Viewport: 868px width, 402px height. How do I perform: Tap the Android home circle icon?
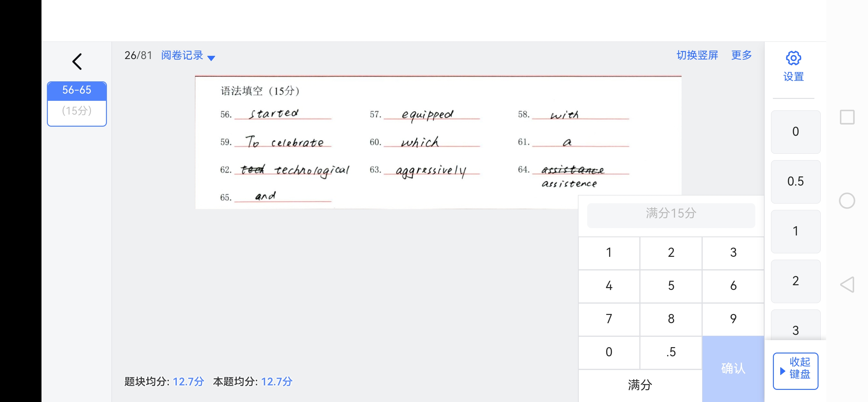pyautogui.click(x=847, y=201)
